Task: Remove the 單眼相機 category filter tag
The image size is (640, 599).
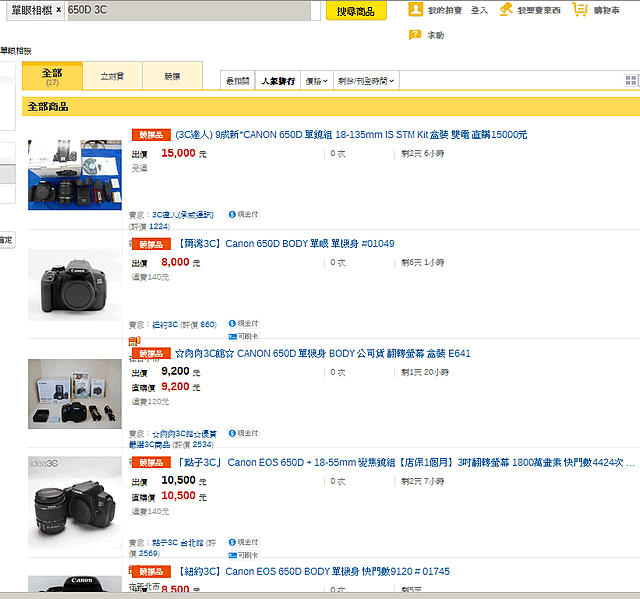Action: (x=59, y=10)
